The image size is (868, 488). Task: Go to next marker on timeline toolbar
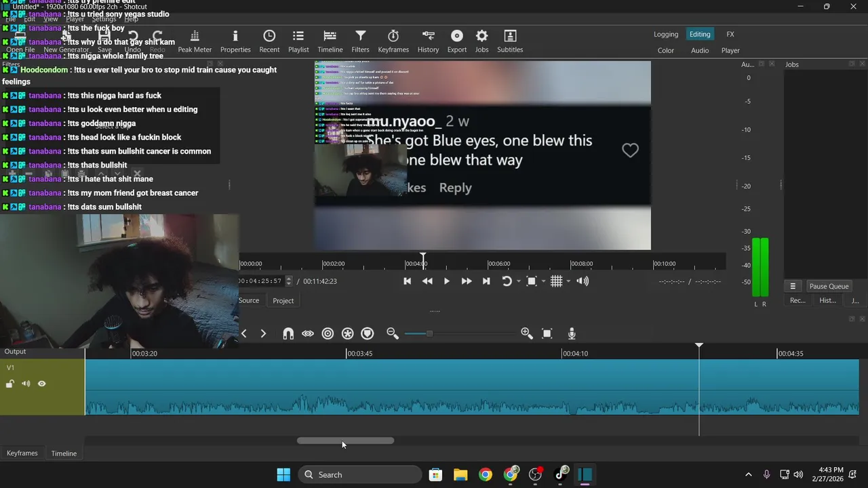tap(263, 333)
